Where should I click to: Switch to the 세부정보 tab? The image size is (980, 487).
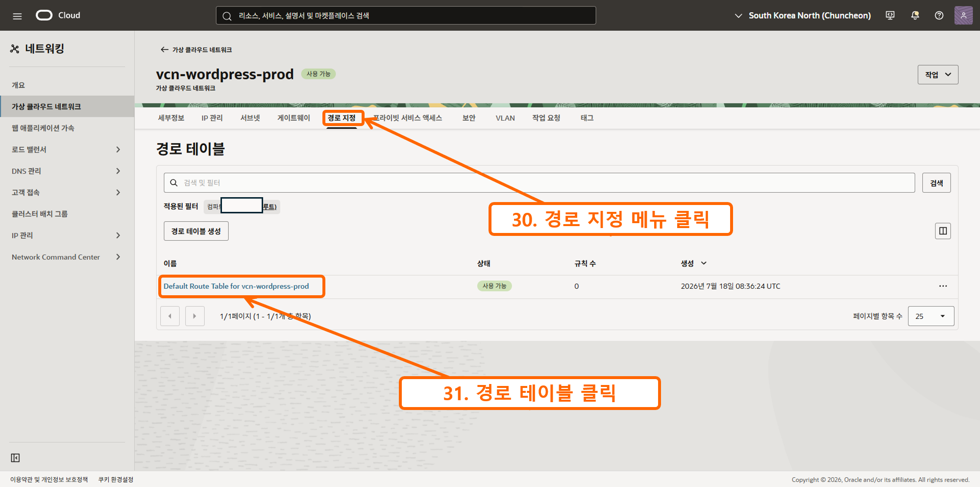[171, 118]
